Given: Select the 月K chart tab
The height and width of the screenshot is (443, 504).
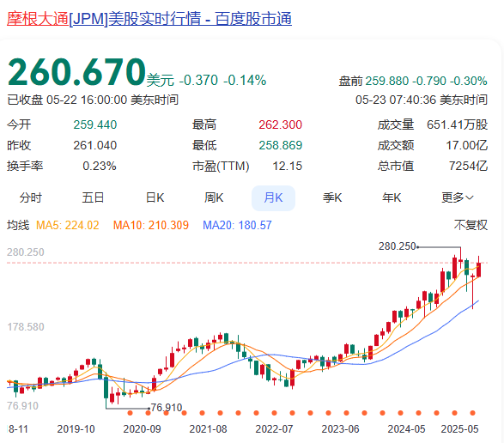Looking at the screenshot, I should click(273, 198).
